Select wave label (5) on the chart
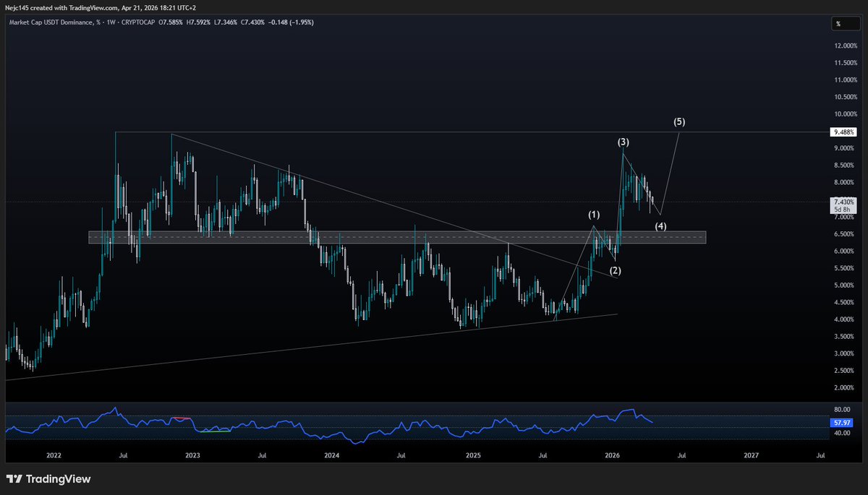The height and width of the screenshot is (495, 868). 679,121
